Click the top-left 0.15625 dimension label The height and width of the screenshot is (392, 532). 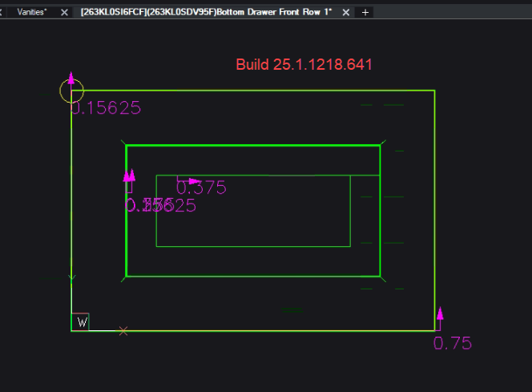[106, 108]
